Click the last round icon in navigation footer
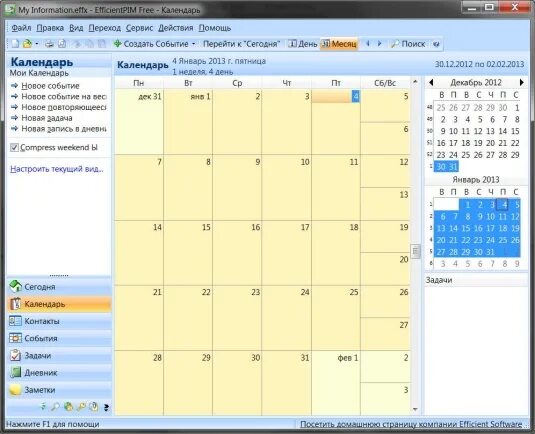535x434 pixels. [x=93, y=407]
